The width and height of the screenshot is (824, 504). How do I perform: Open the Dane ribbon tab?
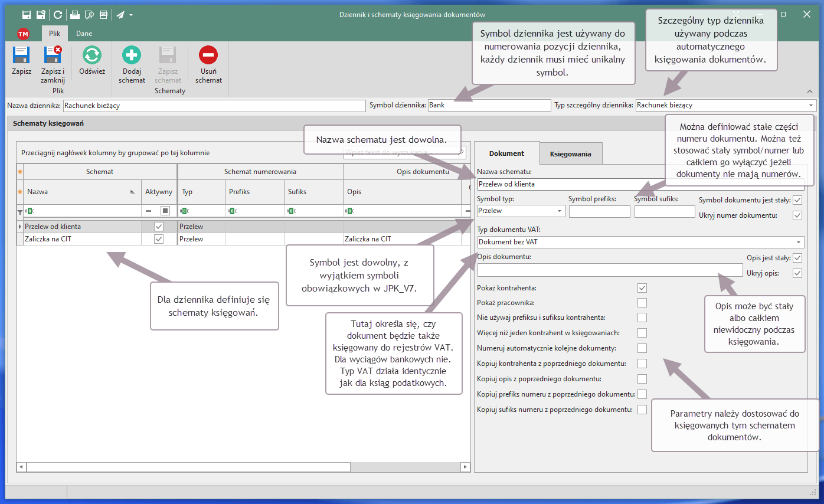[x=84, y=34]
